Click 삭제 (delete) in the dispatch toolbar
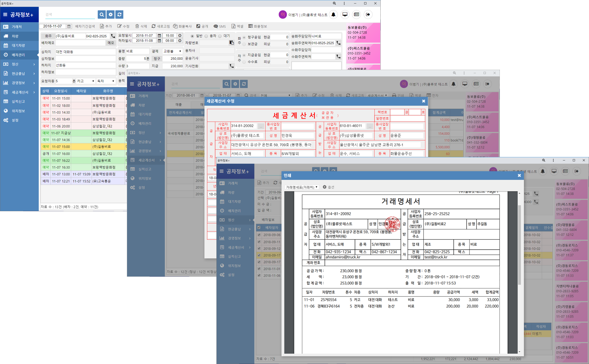The height and width of the screenshot is (364, 589). [x=141, y=26]
